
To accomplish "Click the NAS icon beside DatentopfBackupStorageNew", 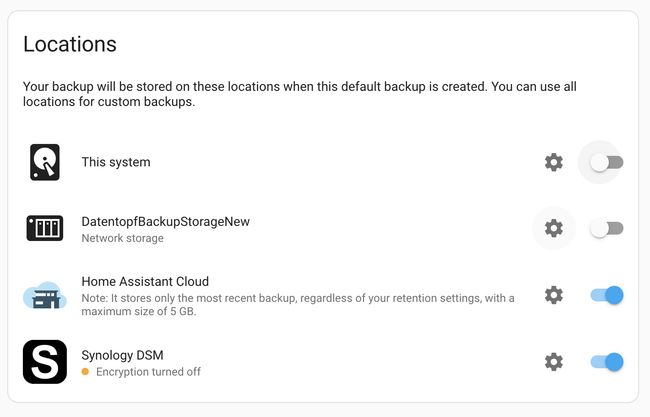I will [x=45, y=228].
